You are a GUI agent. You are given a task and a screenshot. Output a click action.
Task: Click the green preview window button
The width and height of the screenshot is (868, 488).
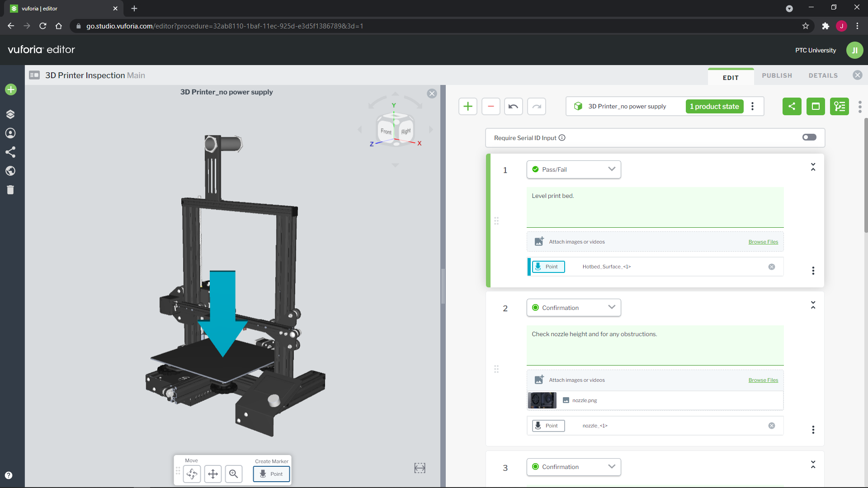[816, 107]
